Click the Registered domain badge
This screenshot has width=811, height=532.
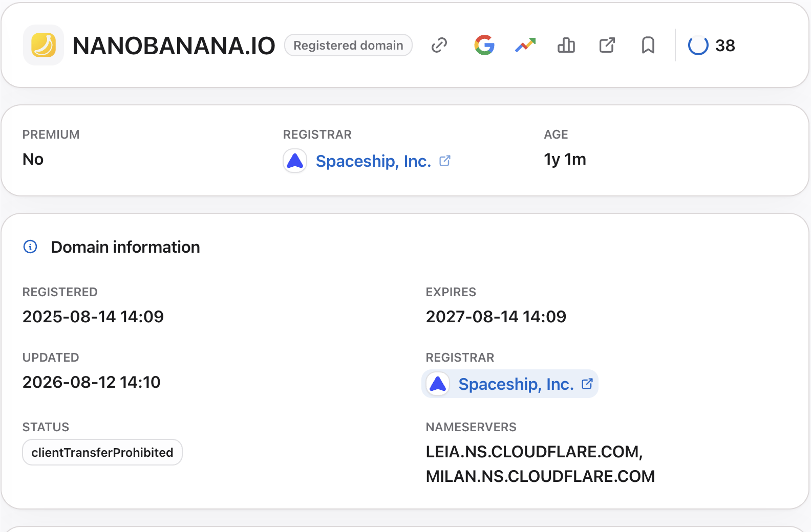(348, 45)
